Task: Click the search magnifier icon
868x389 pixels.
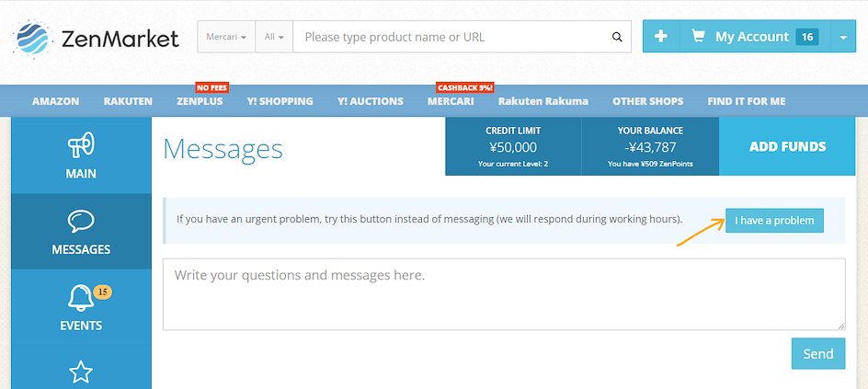Action: (617, 37)
